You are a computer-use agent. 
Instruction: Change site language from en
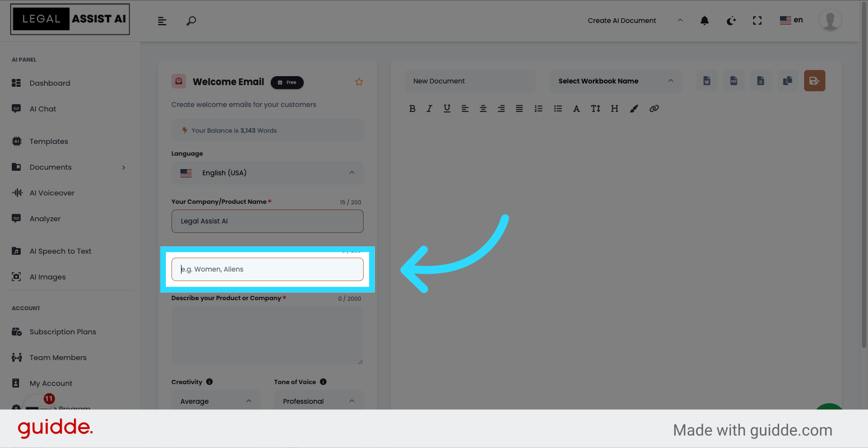[791, 20]
